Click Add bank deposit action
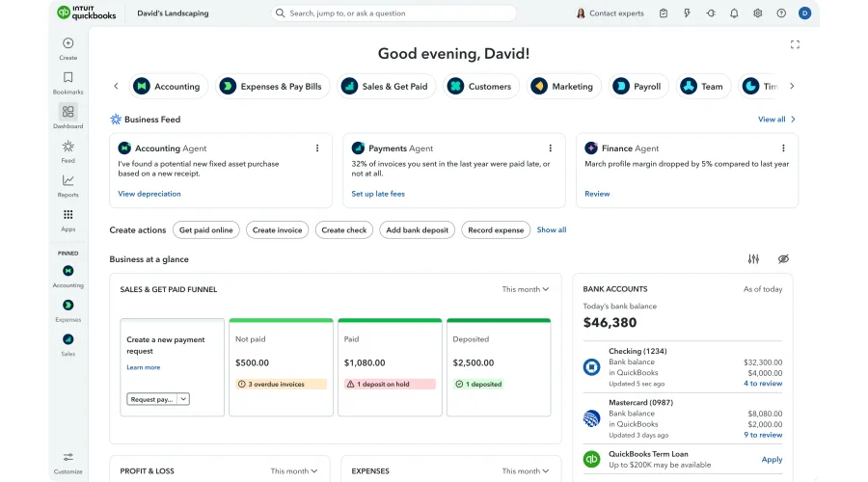868x482 pixels. (417, 230)
